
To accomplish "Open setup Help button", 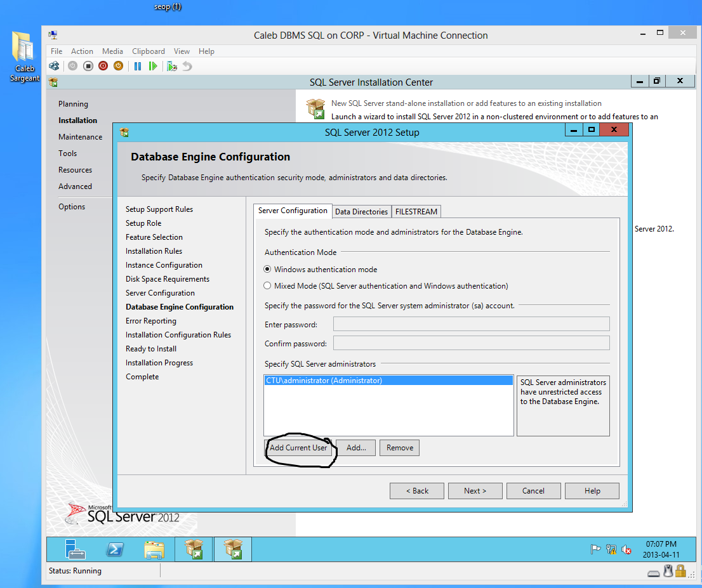I will pos(592,491).
